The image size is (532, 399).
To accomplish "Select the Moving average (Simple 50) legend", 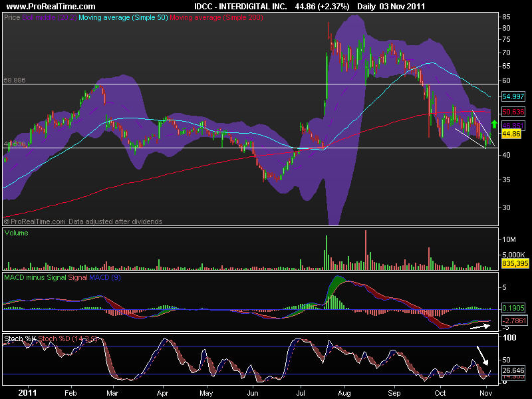I will 123,17.
